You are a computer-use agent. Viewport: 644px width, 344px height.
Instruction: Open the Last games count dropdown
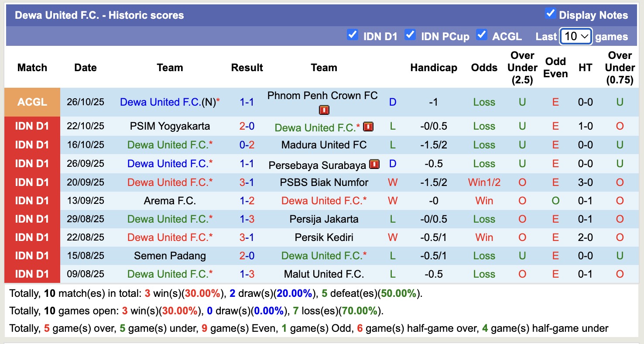point(575,36)
